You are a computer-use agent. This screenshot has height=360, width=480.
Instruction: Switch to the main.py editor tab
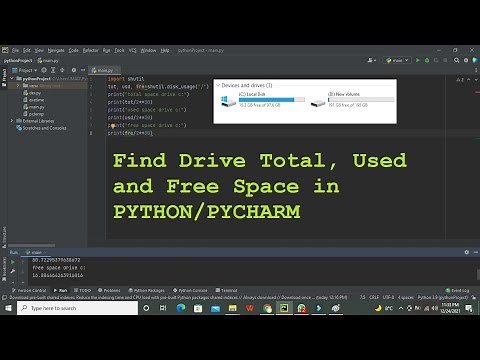coord(105,70)
